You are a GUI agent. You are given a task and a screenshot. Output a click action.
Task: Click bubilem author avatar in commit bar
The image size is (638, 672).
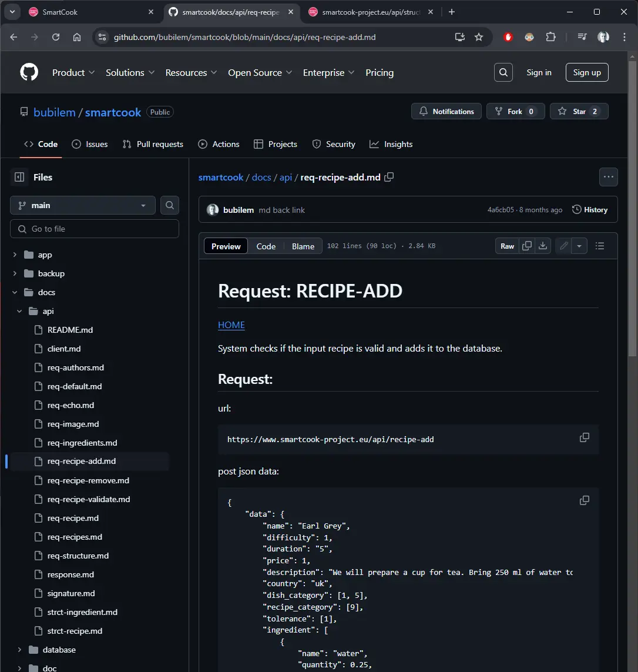point(213,209)
